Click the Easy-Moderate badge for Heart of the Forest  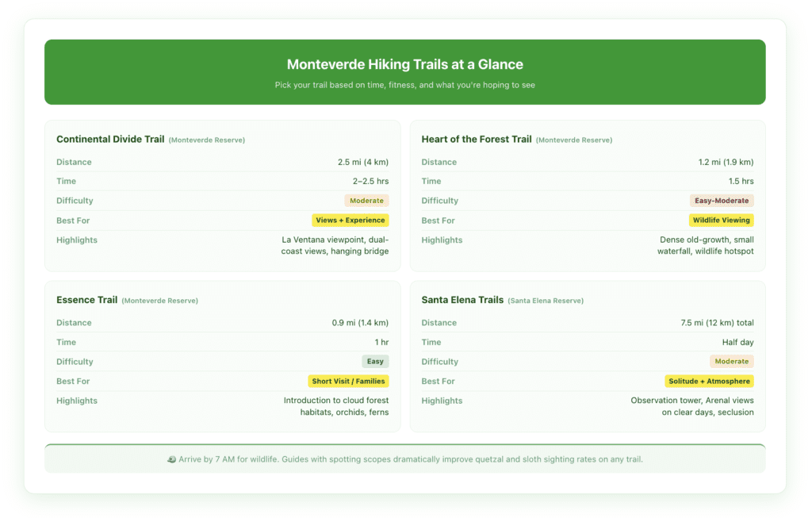(722, 201)
